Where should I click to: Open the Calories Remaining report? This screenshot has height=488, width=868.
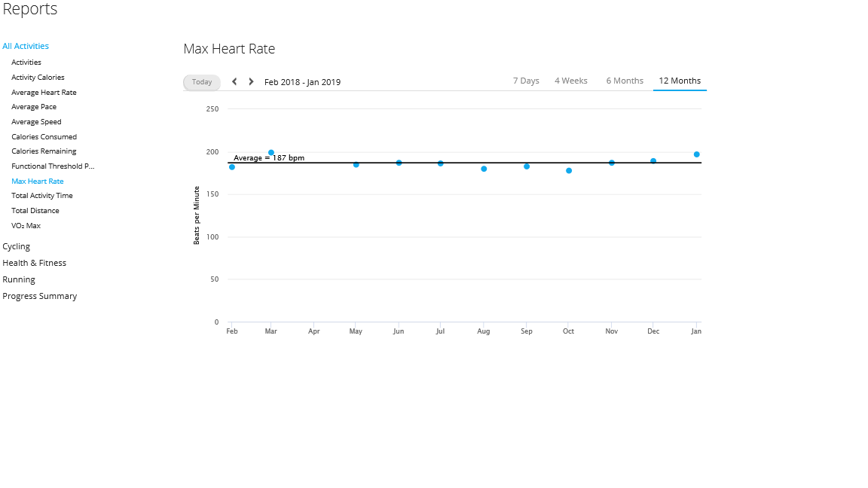click(44, 151)
